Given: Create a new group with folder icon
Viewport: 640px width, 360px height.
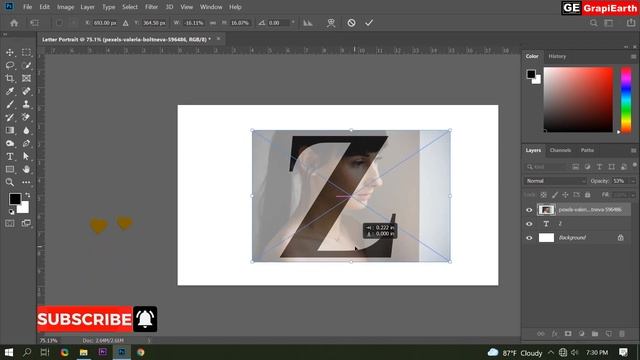Looking at the screenshot, I should 595,333.
